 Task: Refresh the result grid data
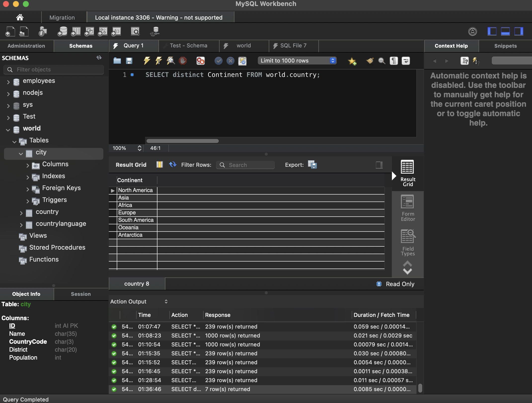pos(173,165)
